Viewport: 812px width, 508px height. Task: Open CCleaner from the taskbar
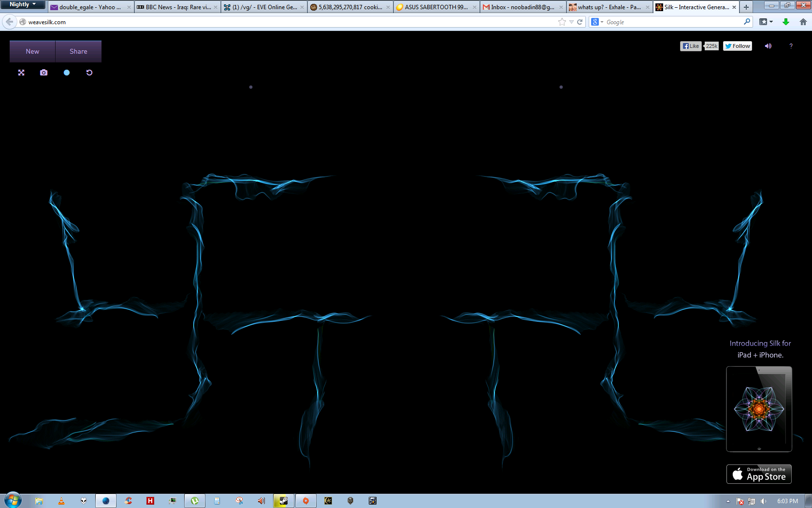128,501
